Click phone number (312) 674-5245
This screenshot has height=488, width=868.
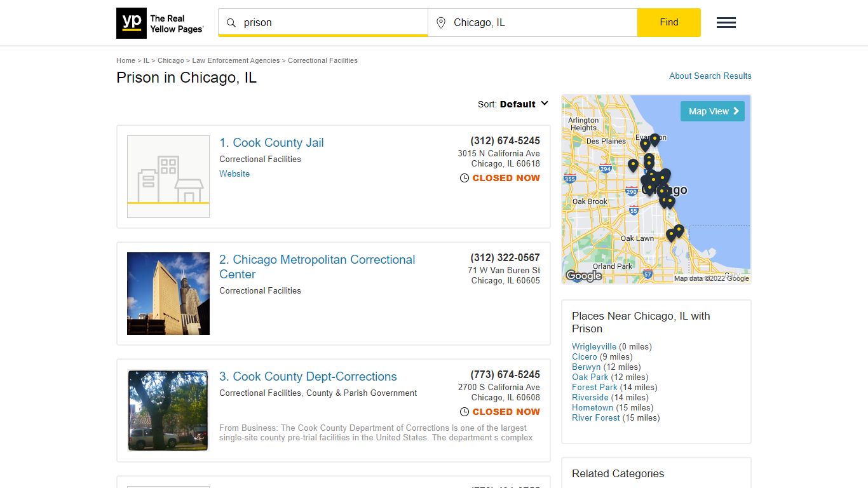tap(505, 140)
